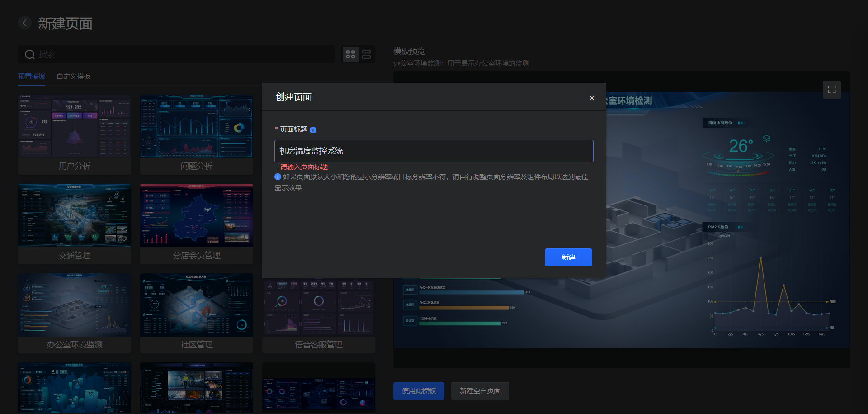
Task: Switch to list view layout
Action: (x=366, y=54)
